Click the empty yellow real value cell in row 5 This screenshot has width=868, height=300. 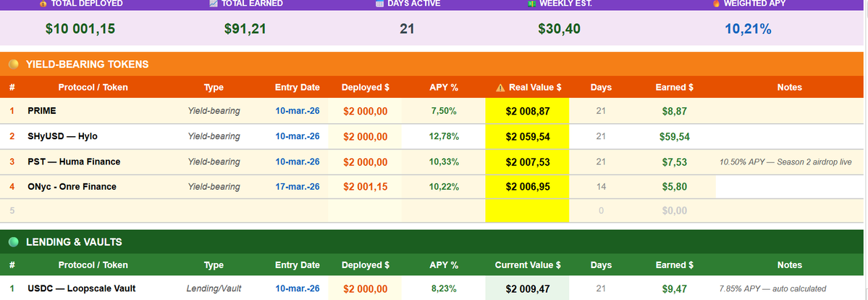(528, 211)
